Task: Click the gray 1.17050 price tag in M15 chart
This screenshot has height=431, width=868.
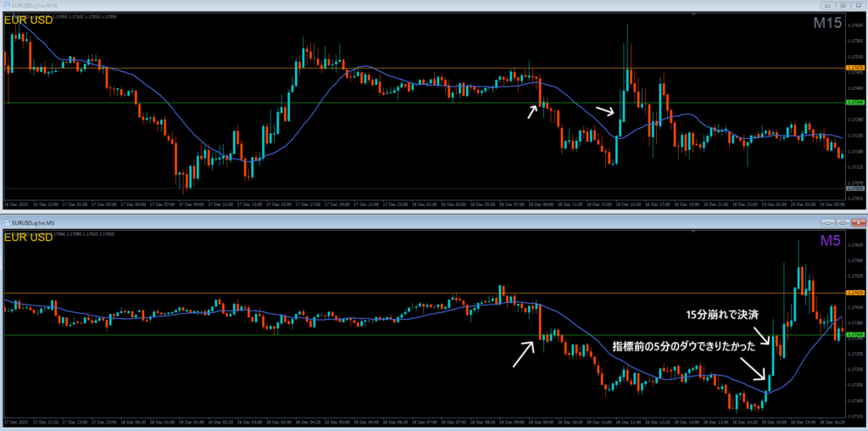Action: click(856, 188)
